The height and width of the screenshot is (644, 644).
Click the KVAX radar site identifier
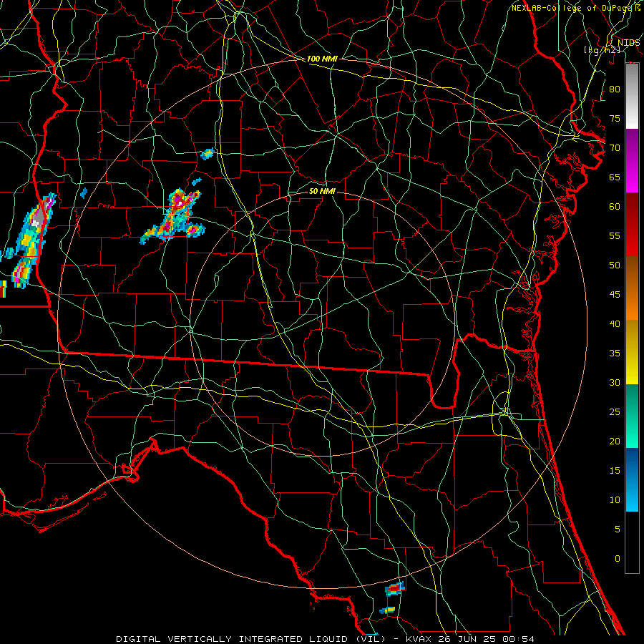[x=419, y=639]
